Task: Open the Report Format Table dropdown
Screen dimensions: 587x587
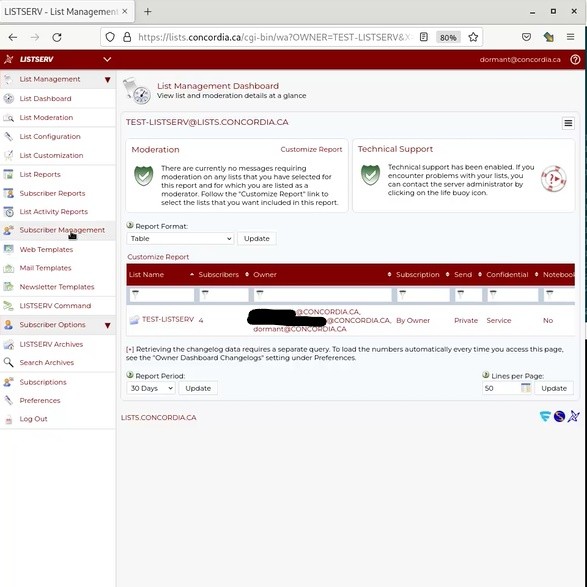Action: (180, 238)
